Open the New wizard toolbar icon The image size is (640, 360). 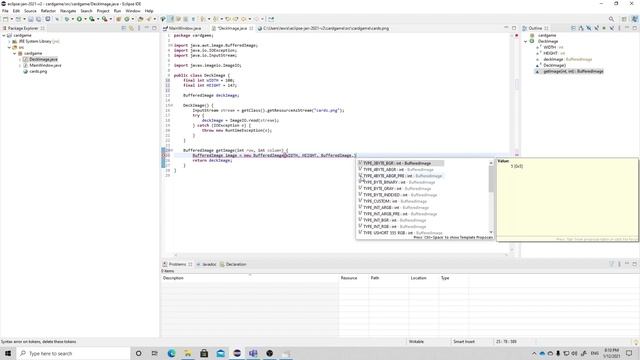[5, 19]
